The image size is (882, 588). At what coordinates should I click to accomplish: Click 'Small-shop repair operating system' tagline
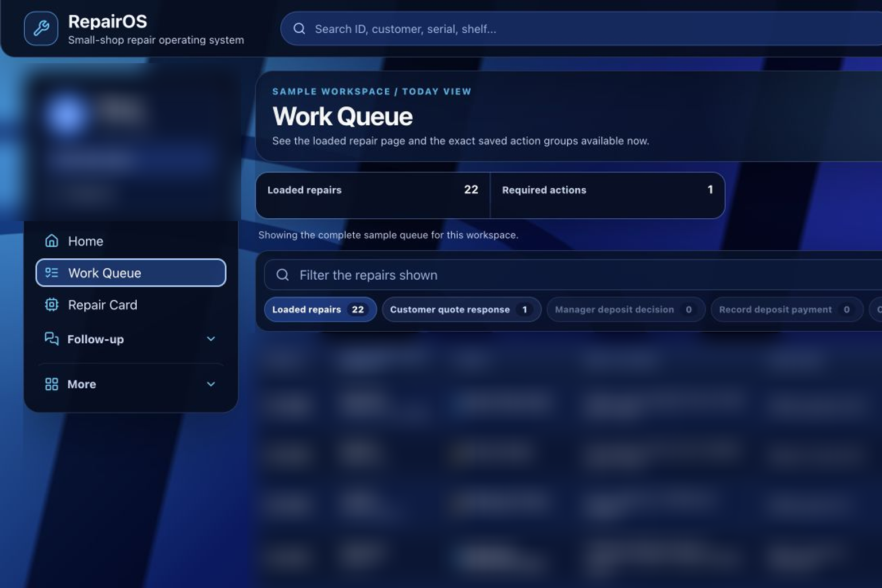click(x=156, y=40)
